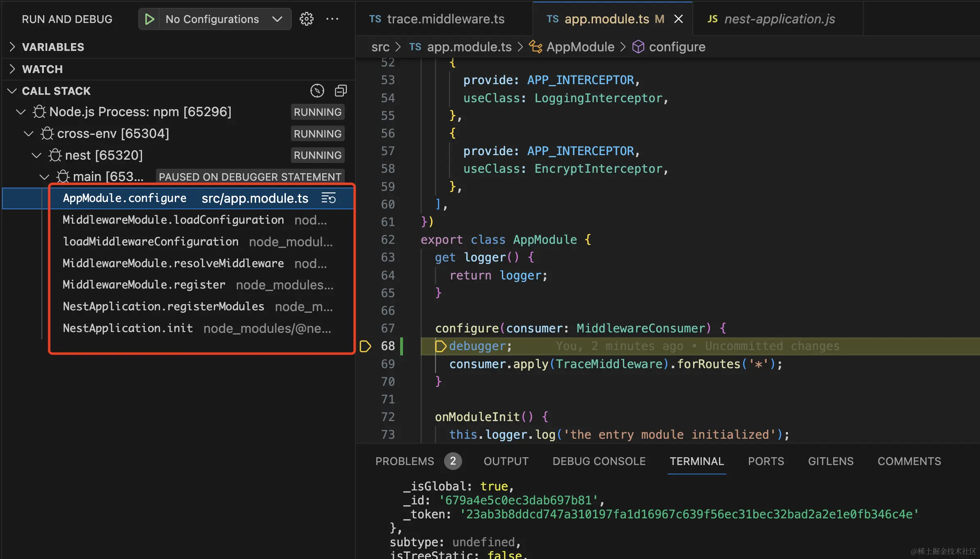Open the PROBLEMS panel tab
980x559 pixels.
point(405,461)
